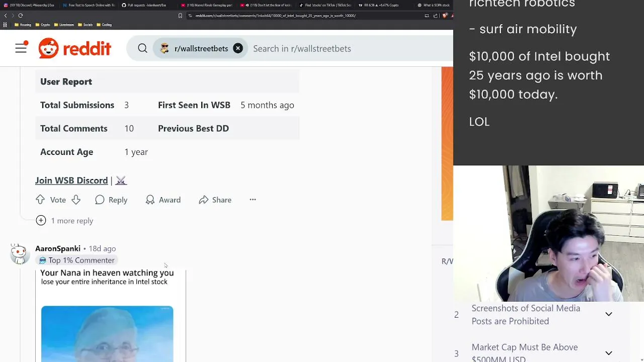This screenshot has height=362, width=644.
Task: Reply to the User Report comment
Action: [x=111, y=200]
